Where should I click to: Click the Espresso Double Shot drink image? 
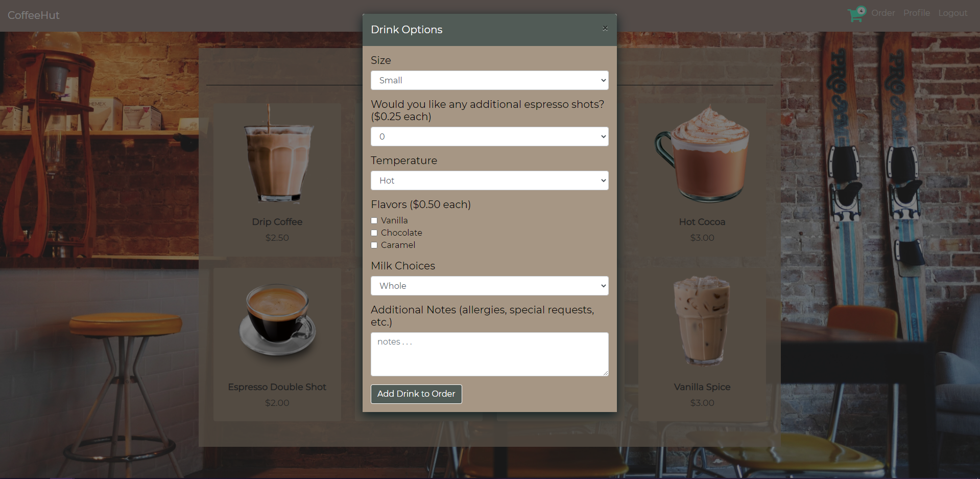(x=277, y=321)
